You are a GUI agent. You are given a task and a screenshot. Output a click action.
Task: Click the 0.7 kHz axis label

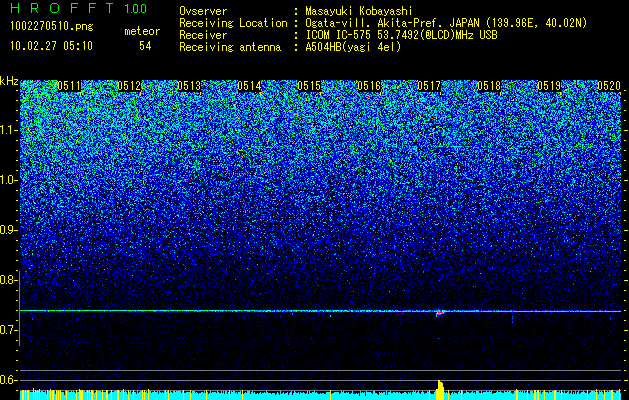pyautogui.click(x=8, y=330)
